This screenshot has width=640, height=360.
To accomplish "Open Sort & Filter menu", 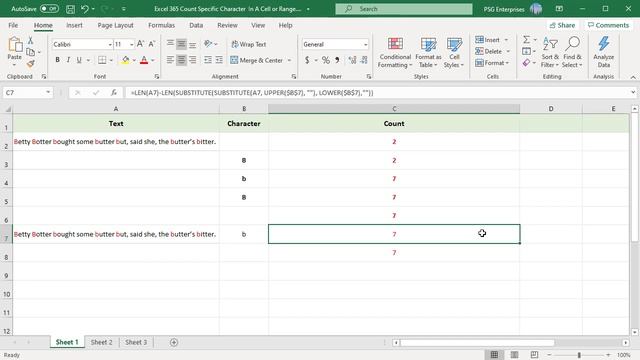I will pos(550,53).
